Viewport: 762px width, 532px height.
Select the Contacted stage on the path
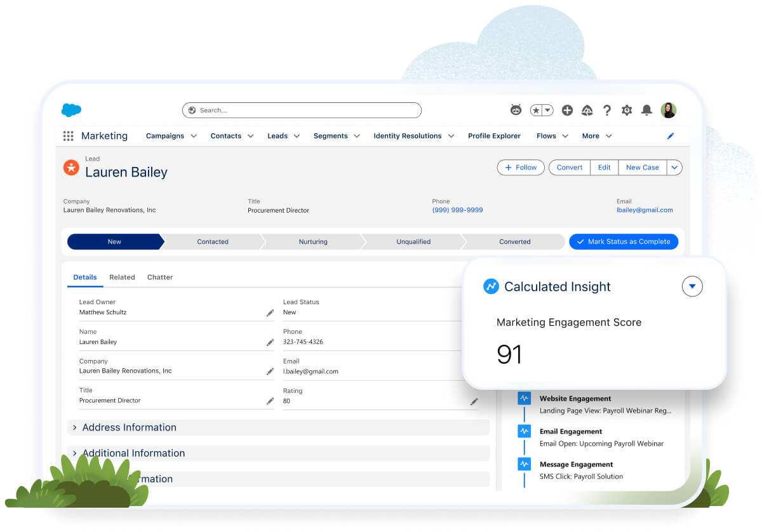(x=212, y=242)
